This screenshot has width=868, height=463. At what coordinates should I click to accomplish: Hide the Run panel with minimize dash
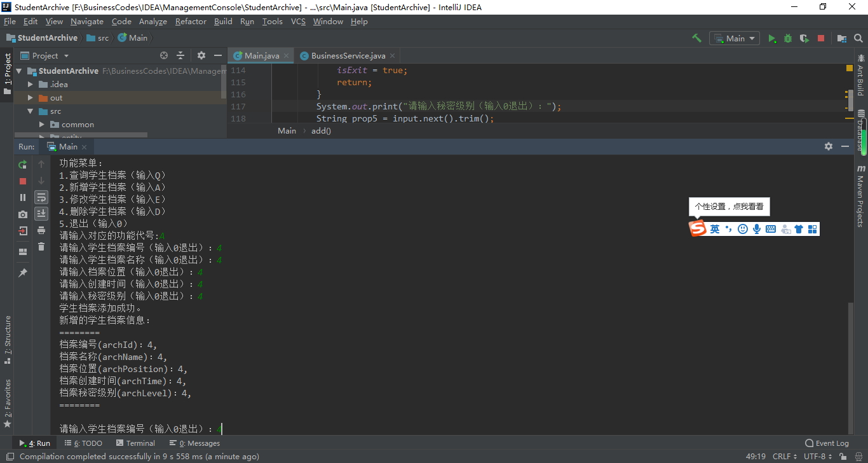(x=845, y=146)
